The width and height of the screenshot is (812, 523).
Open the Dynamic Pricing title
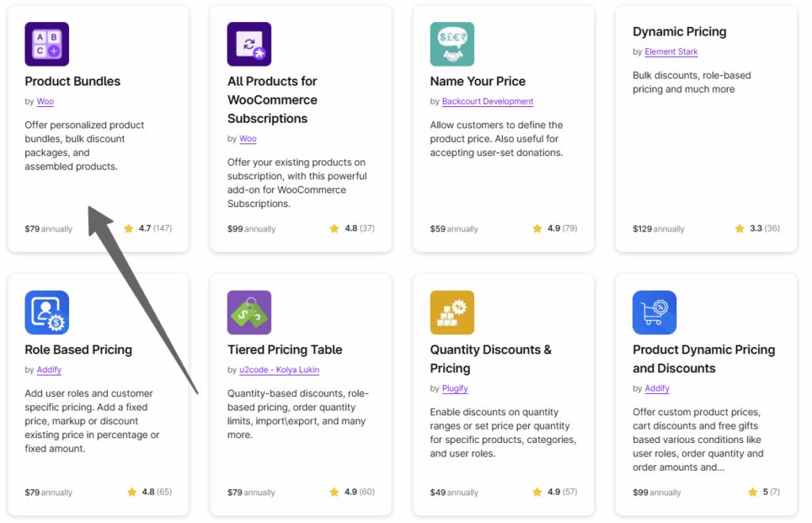click(x=680, y=32)
